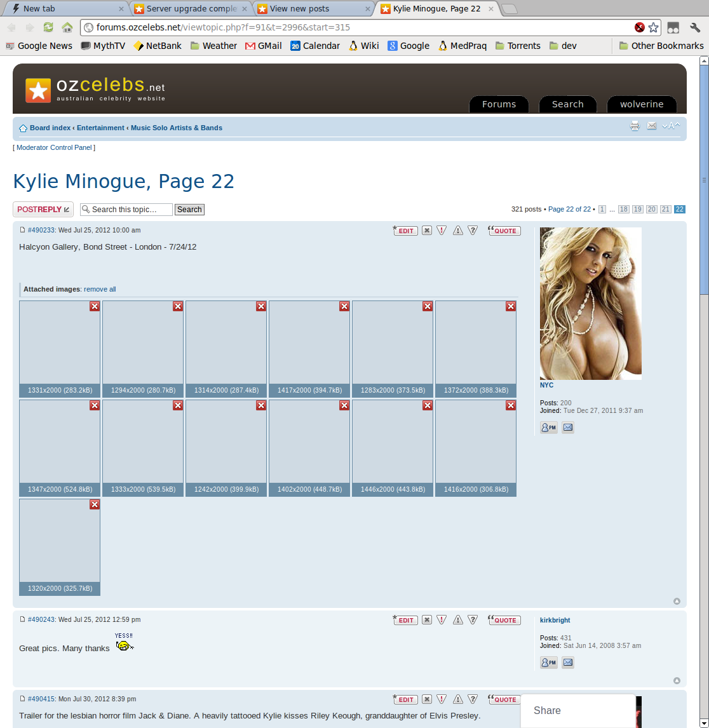Warn user on post #490243 triangle icon

(457, 620)
